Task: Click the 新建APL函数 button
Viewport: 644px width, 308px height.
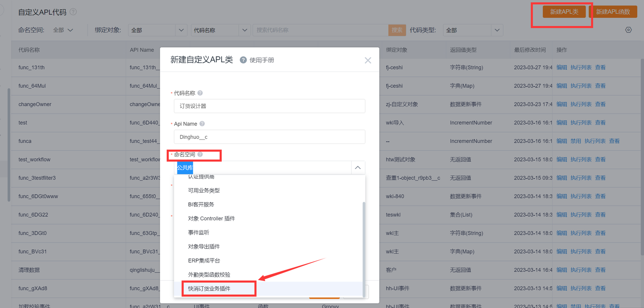Action: [x=613, y=12]
